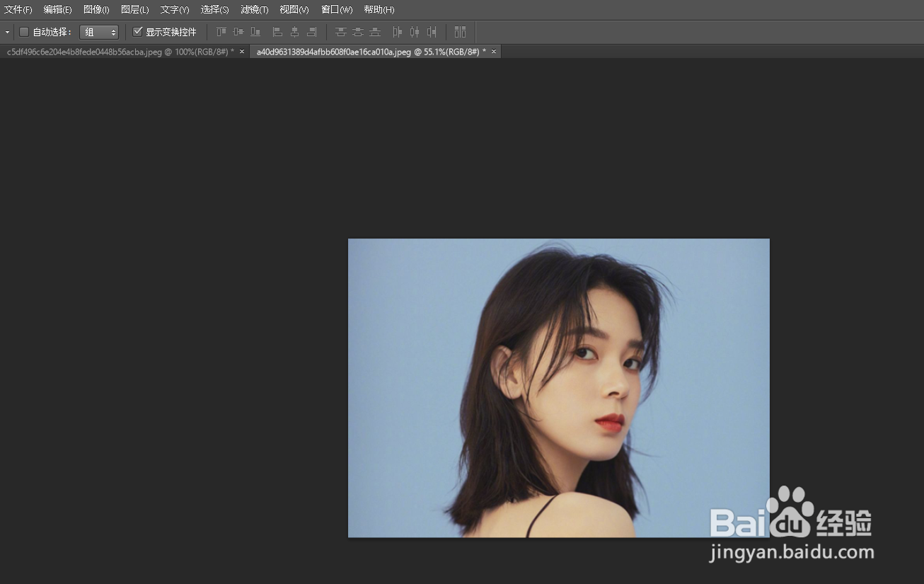Image resolution: width=924 pixels, height=584 pixels.
Task: Open the 窗口(W) menu
Action: click(x=337, y=10)
